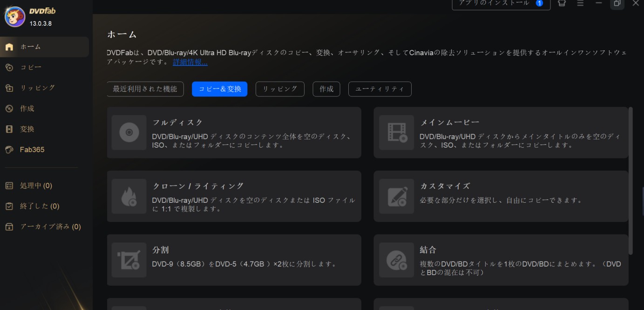
Task: Open ホーム in the sidebar
Action: [44, 47]
